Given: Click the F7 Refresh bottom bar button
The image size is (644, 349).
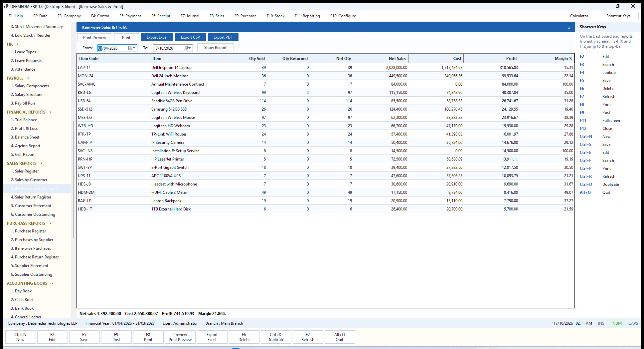Looking at the screenshot, I should point(308,337).
